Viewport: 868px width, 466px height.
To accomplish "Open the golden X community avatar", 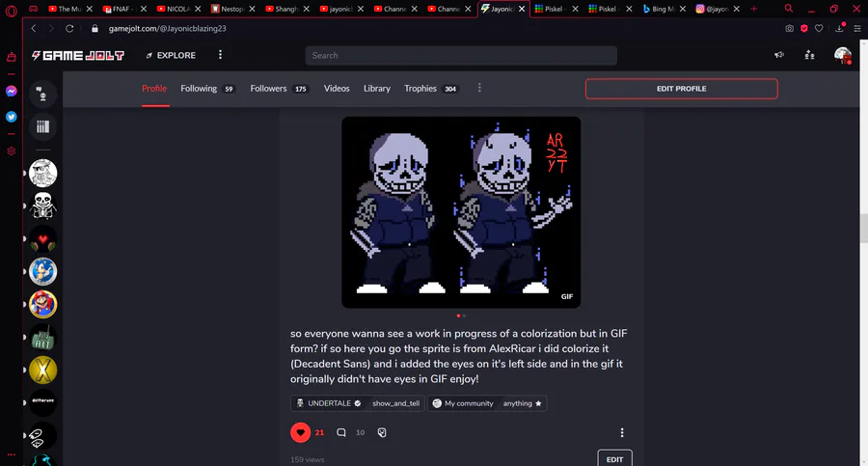I will coord(42,370).
